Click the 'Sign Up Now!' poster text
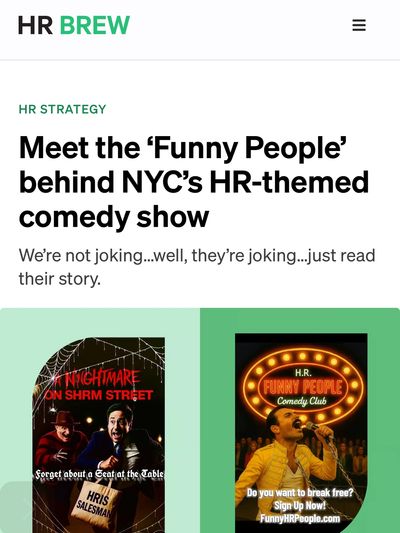This screenshot has width=400, height=533. point(300,505)
